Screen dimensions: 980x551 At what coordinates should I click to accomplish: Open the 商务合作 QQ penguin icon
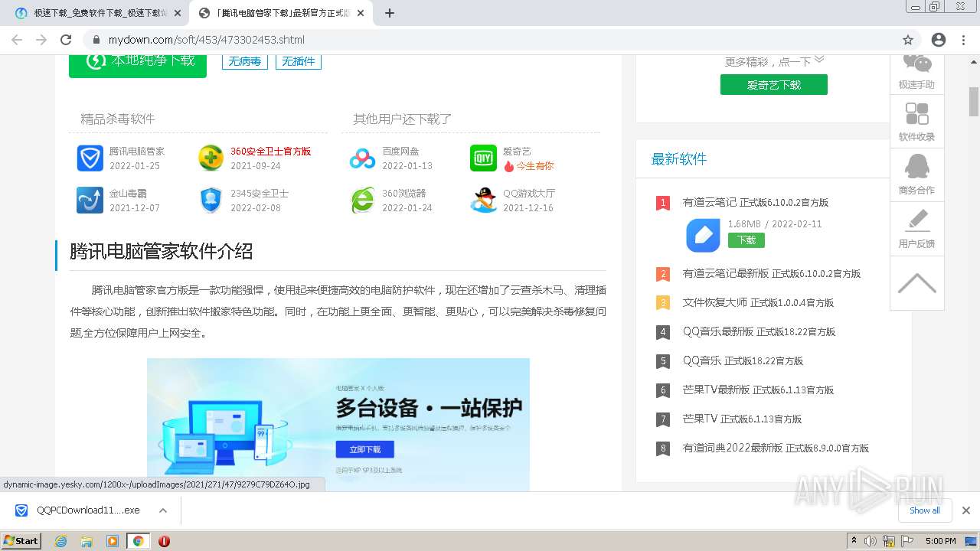click(916, 166)
